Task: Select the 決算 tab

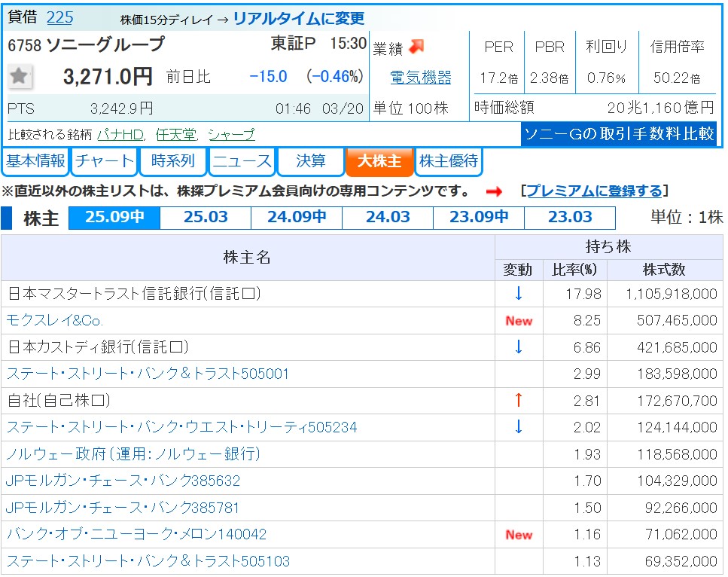Action: pos(310,161)
